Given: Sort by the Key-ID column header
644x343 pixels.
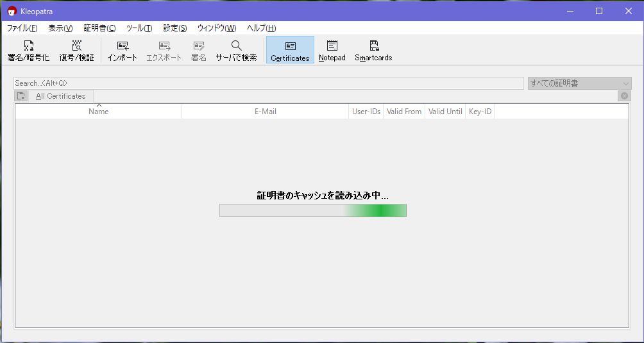Looking at the screenshot, I should [480, 111].
